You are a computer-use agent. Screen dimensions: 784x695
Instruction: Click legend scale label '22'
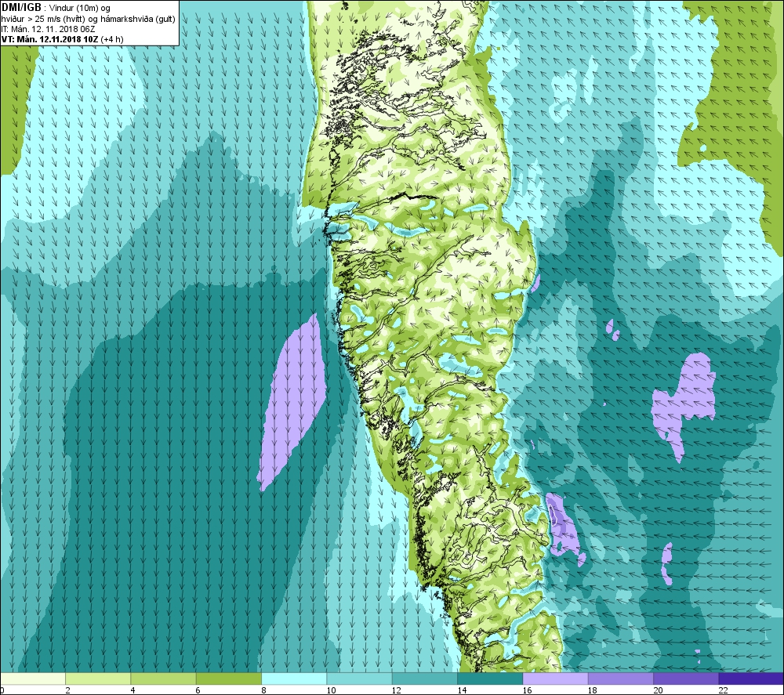click(723, 690)
